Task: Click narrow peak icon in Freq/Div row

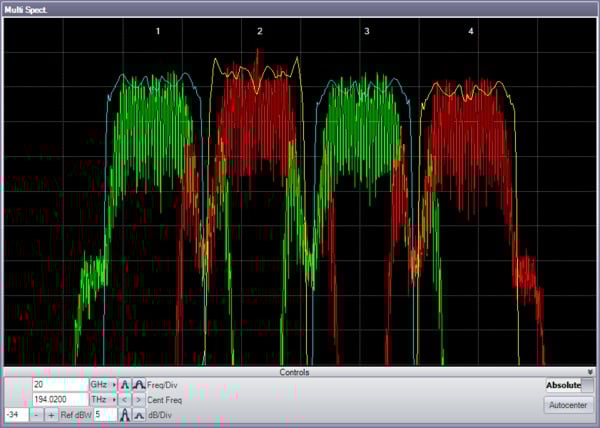Action: [x=125, y=384]
